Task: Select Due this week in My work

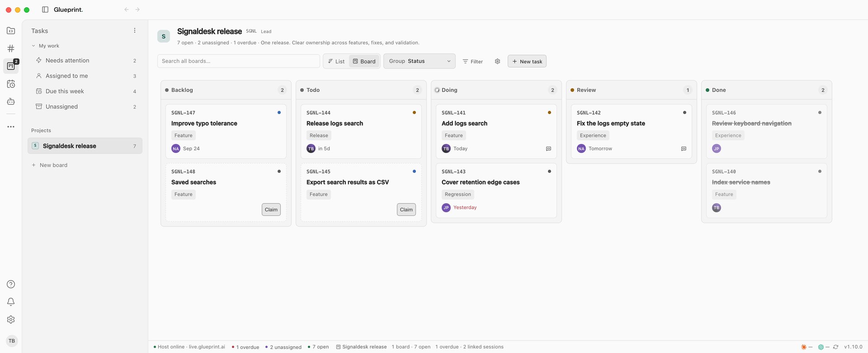Action: (85, 91)
